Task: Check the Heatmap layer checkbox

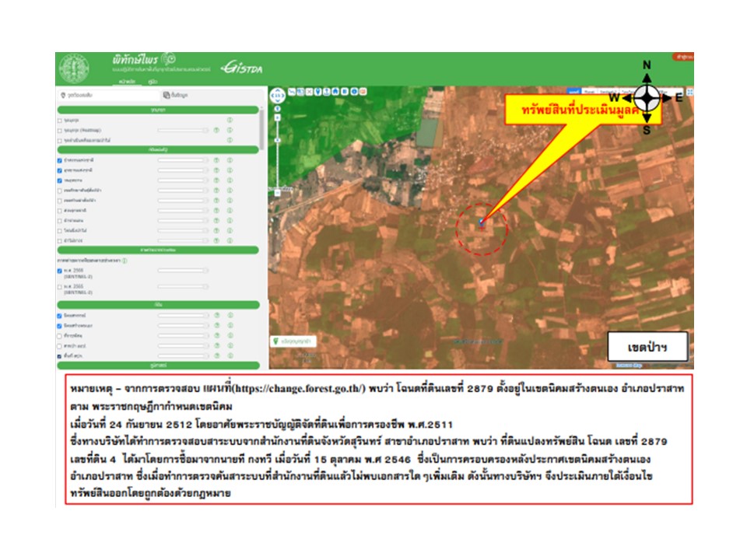Action: pyautogui.click(x=60, y=130)
